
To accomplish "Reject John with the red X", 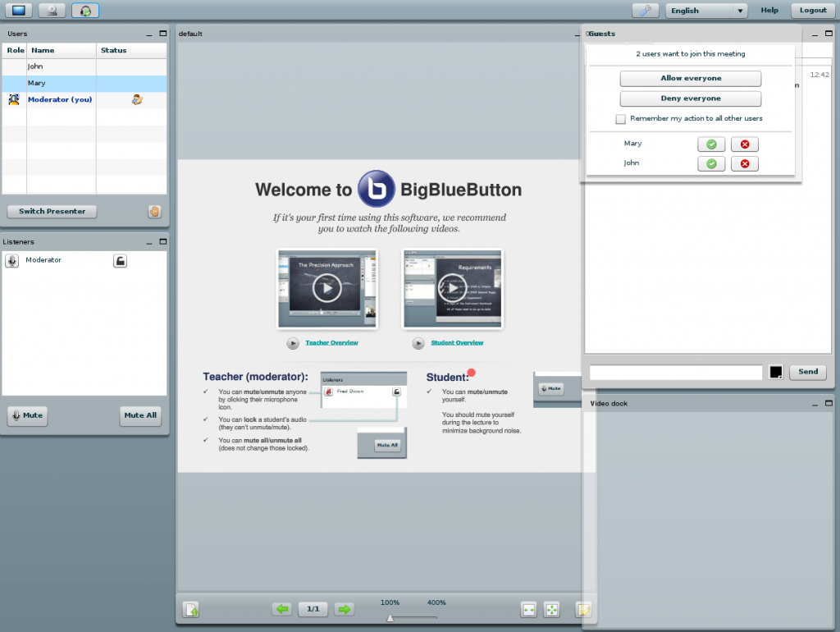I will [745, 164].
